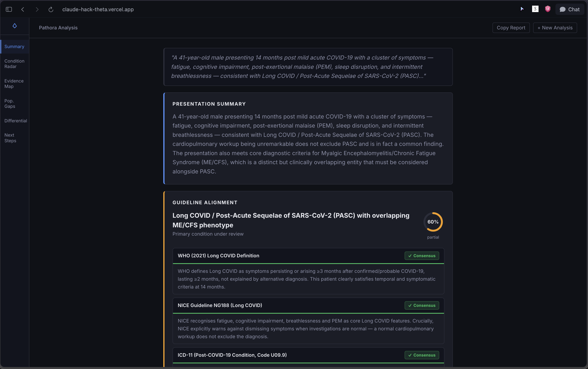The image size is (588, 369).
Task: Start a New Analysis
Action: 555,28
